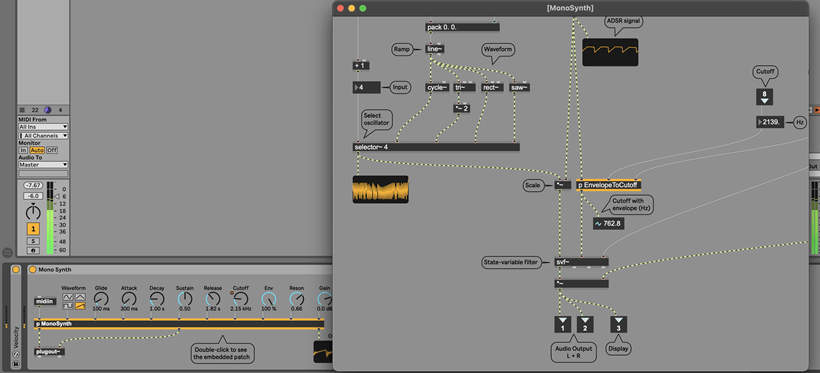Screen dimensions: 820x373
Task: Select the triangle waveform button
Action: point(80,297)
